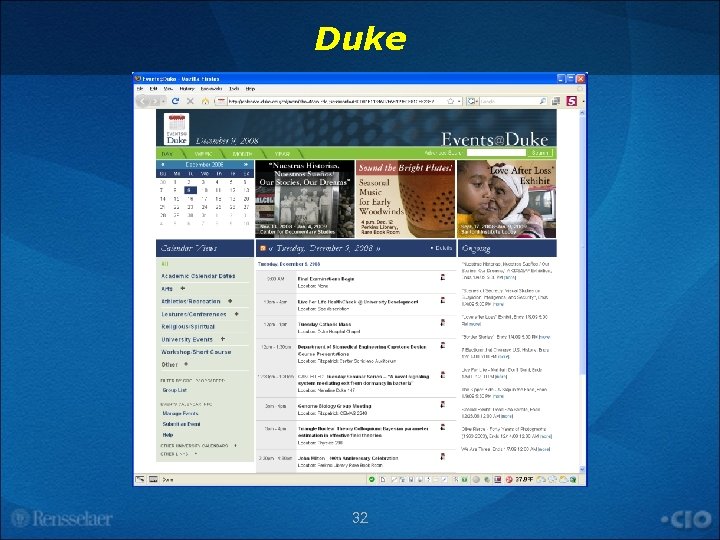Open the Love After Loss Exhibit banner
The width and height of the screenshot is (720, 540).
click(506, 199)
